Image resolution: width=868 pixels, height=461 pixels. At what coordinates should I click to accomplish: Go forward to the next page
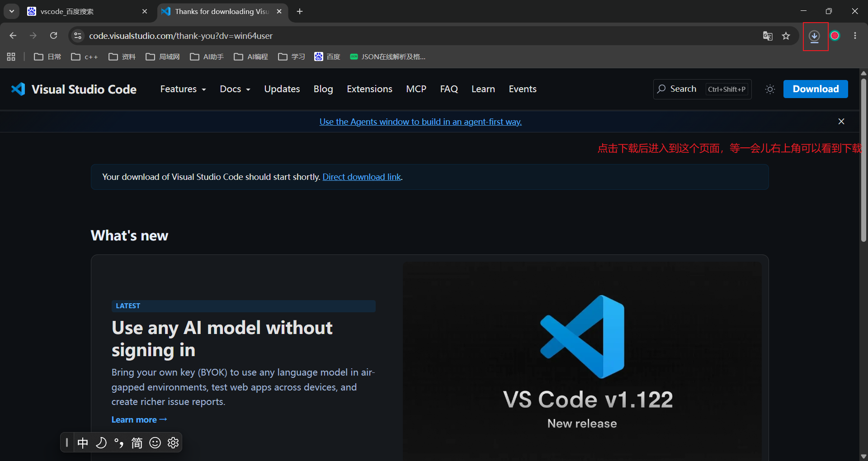[x=33, y=36]
